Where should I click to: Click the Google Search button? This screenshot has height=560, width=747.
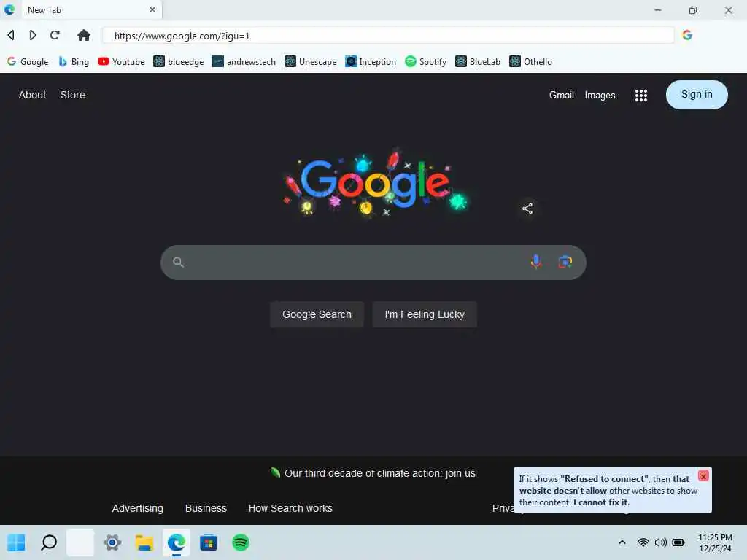(x=317, y=314)
